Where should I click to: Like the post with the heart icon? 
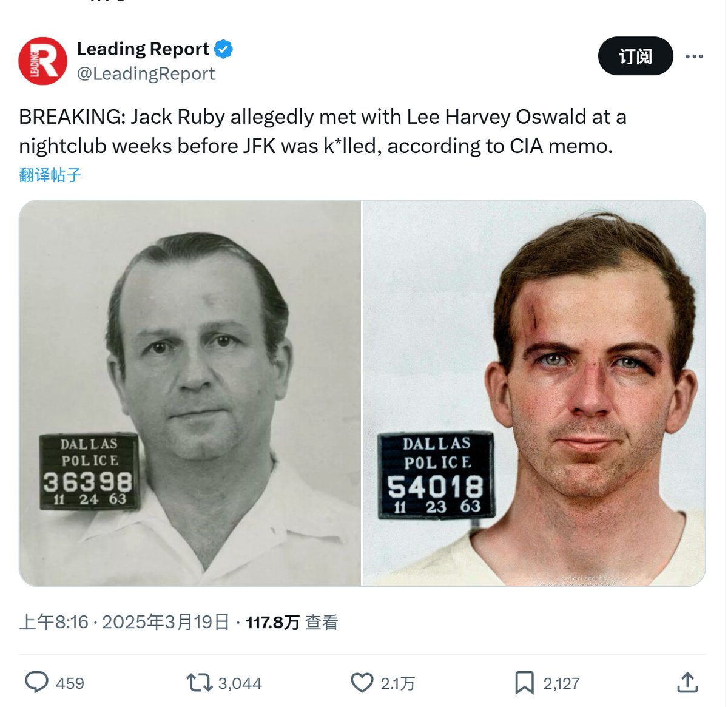(x=362, y=683)
